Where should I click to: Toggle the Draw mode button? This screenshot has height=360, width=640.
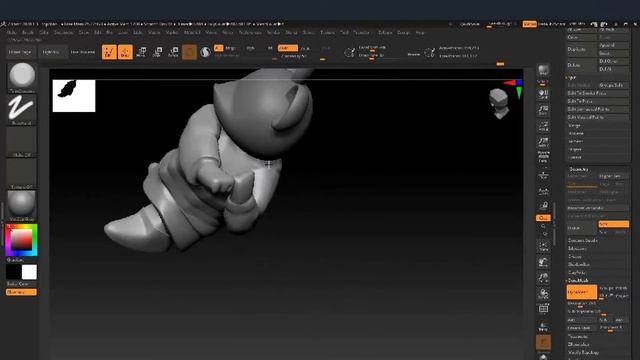pyautogui.click(x=125, y=52)
